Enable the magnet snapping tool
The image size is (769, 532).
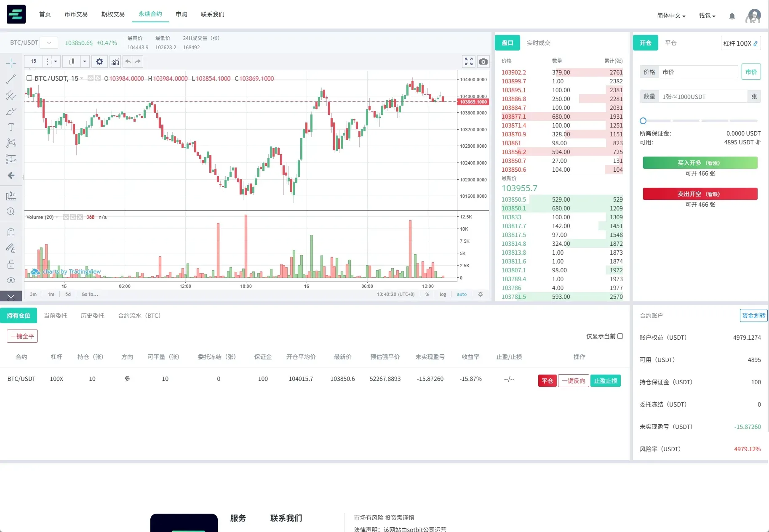click(11, 232)
